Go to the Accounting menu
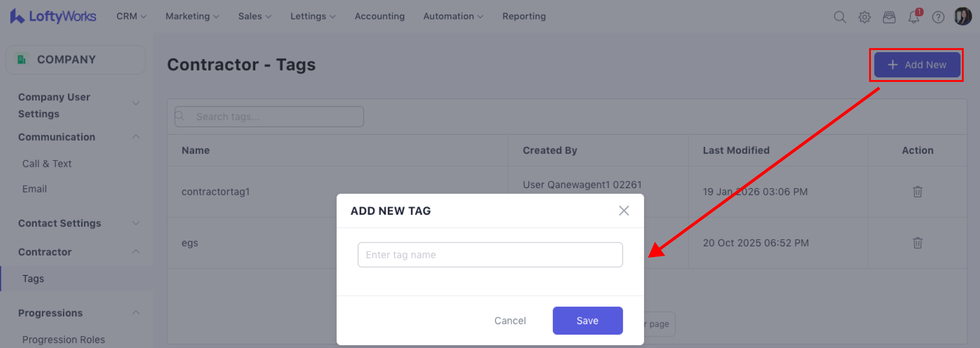This screenshot has height=348, width=980. 379,16
